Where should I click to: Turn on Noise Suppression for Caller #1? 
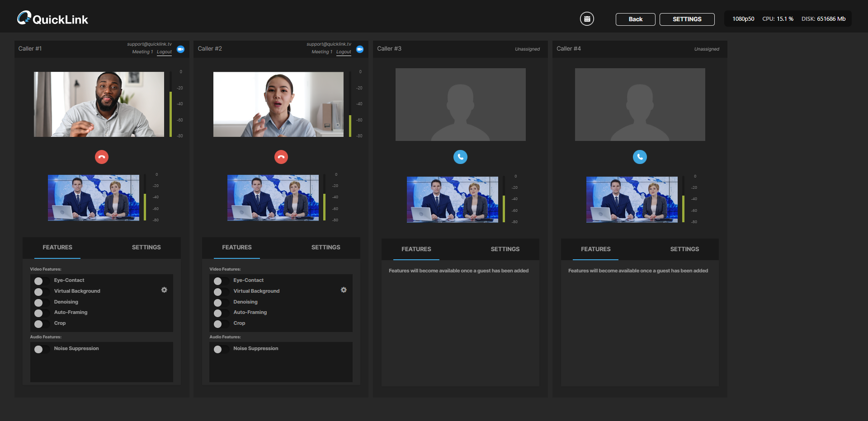41,349
